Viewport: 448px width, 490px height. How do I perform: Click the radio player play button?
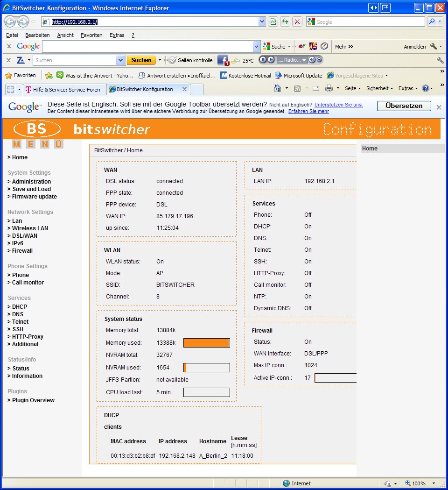[x=271, y=60]
